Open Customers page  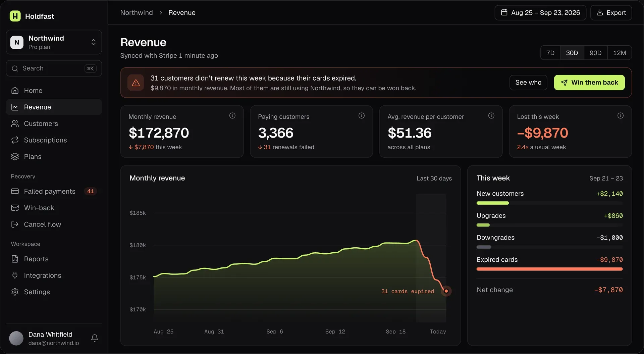54,123
